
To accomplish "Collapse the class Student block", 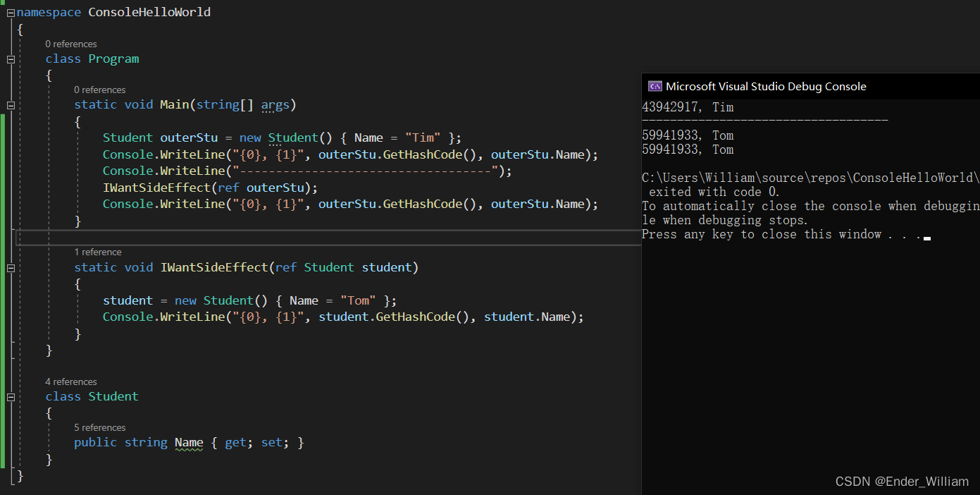I will tap(11, 397).
